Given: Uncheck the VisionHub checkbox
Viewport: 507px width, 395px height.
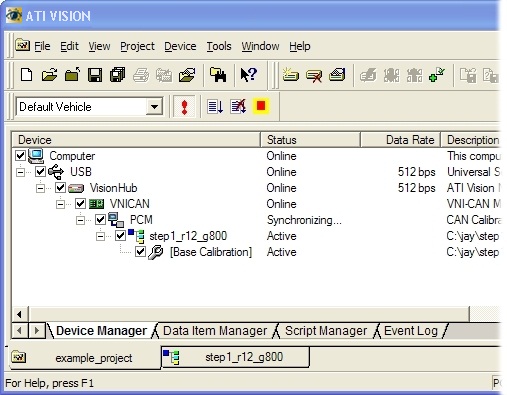Looking at the screenshot, I should pos(60,188).
